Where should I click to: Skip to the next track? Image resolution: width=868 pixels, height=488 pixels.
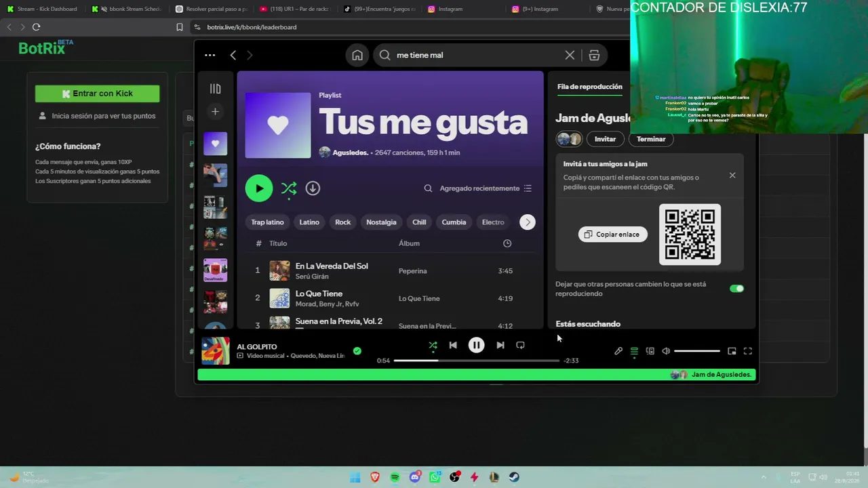(x=500, y=345)
